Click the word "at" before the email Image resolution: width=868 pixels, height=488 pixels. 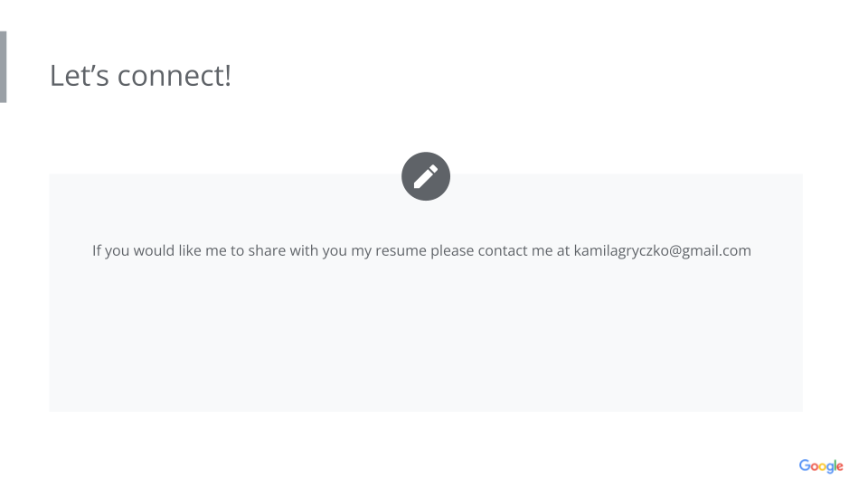(x=562, y=250)
